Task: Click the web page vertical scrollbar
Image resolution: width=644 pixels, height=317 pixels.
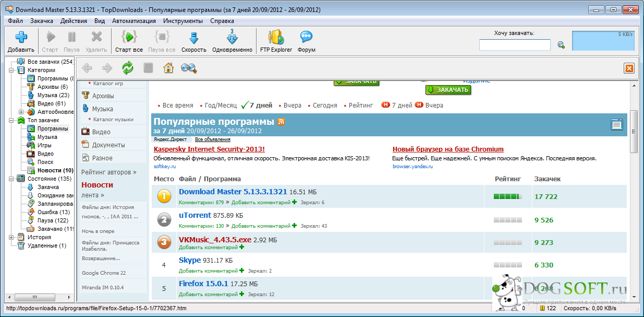Action: pyautogui.click(x=634, y=131)
